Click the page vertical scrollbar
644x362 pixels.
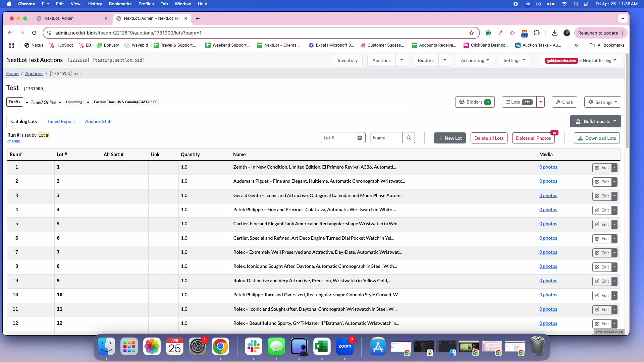tap(627, 101)
